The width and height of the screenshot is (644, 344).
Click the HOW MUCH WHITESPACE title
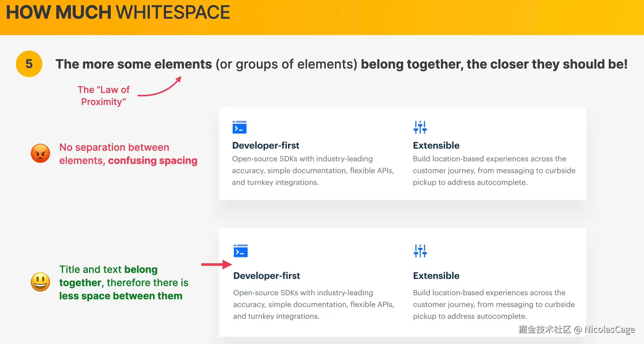point(118,12)
